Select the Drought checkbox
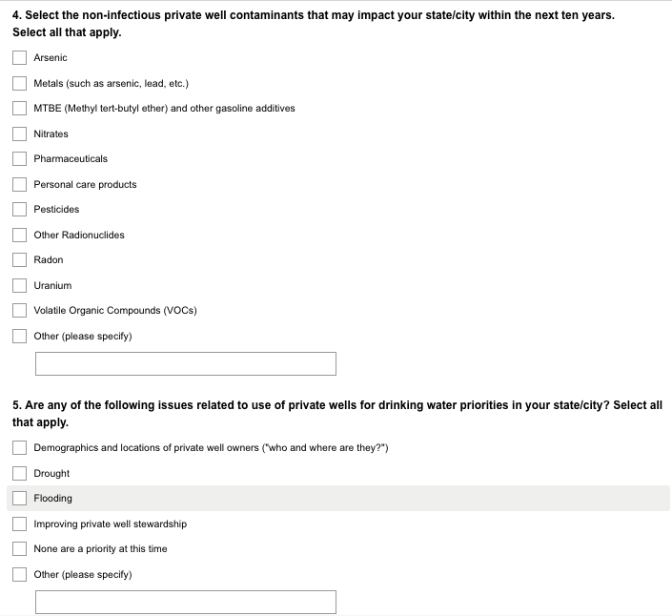 pyautogui.click(x=19, y=473)
